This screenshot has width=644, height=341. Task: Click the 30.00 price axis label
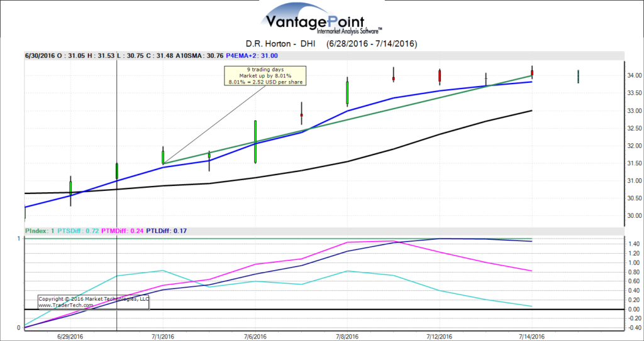[634, 216]
